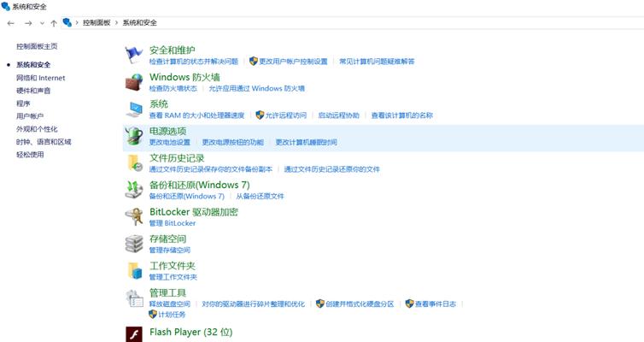
Task: Click 释放磁盘空间 link
Action: [170, 304]
